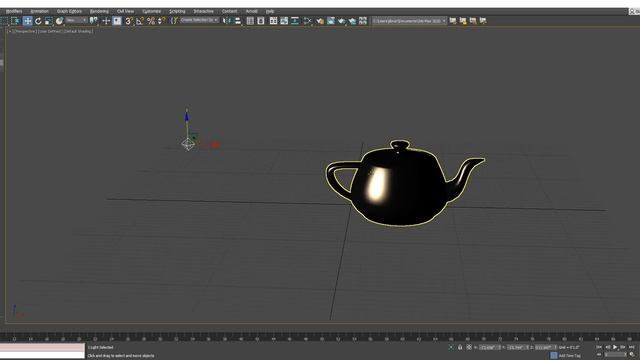Click the Z coordinate field
The image size is (640, 360).
point(545,348)
